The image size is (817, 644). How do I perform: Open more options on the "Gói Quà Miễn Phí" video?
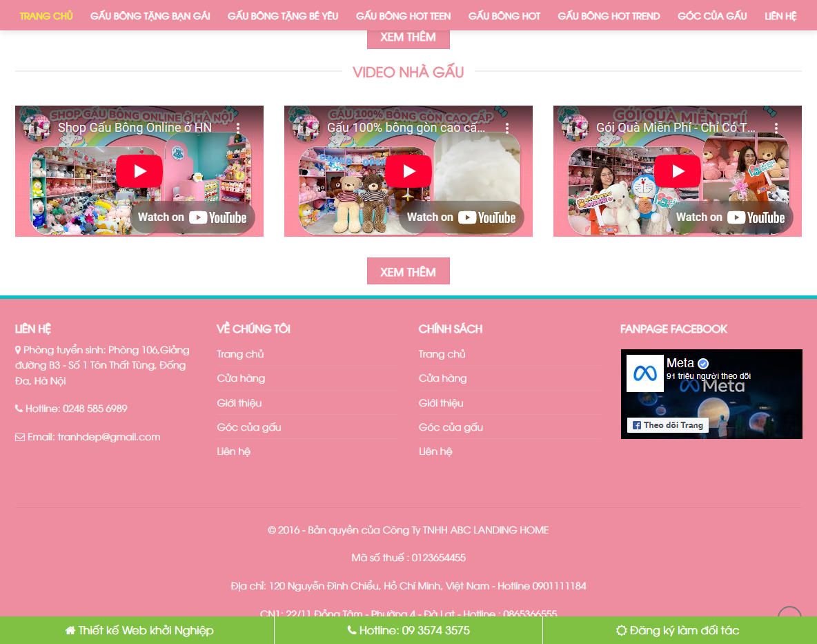(776, 127)
